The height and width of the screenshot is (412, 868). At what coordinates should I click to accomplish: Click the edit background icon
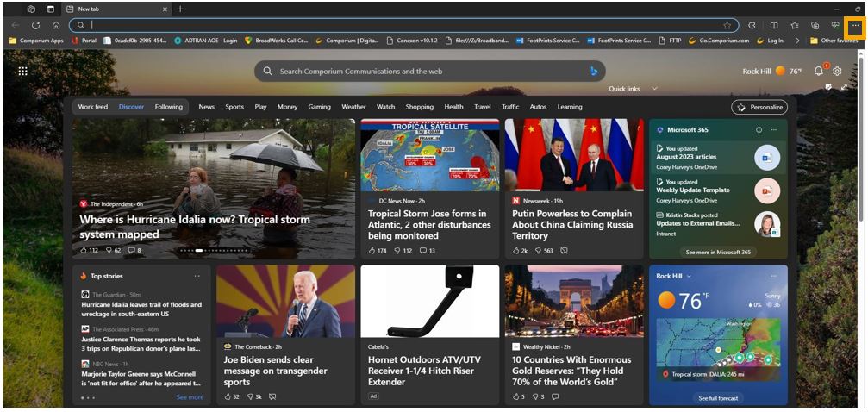click(828, 88)
